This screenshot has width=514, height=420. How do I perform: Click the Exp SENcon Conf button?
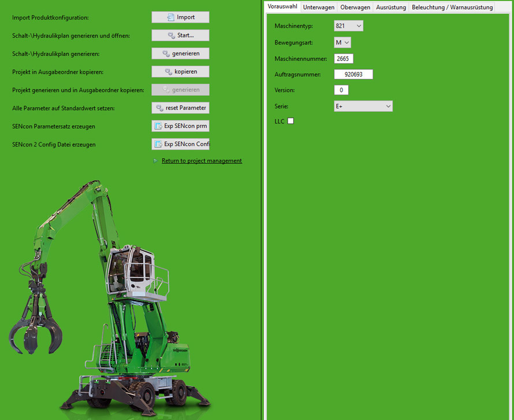(x=180, y=144)
